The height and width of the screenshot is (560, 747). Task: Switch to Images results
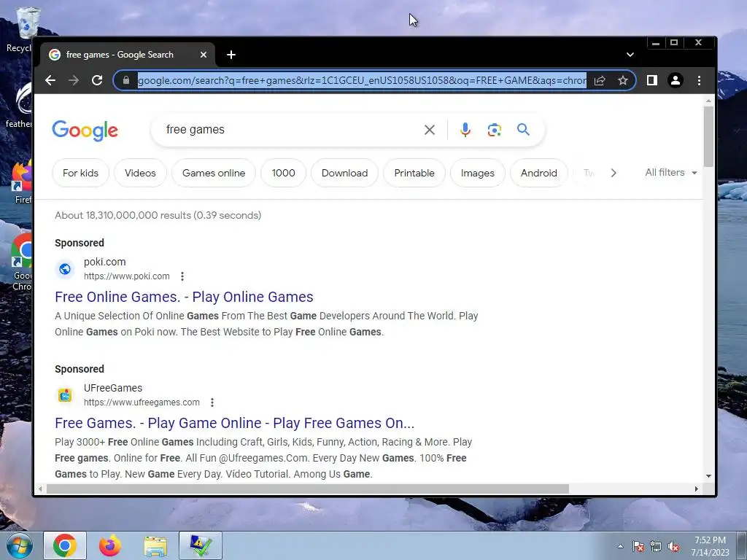tap(477, 173)
